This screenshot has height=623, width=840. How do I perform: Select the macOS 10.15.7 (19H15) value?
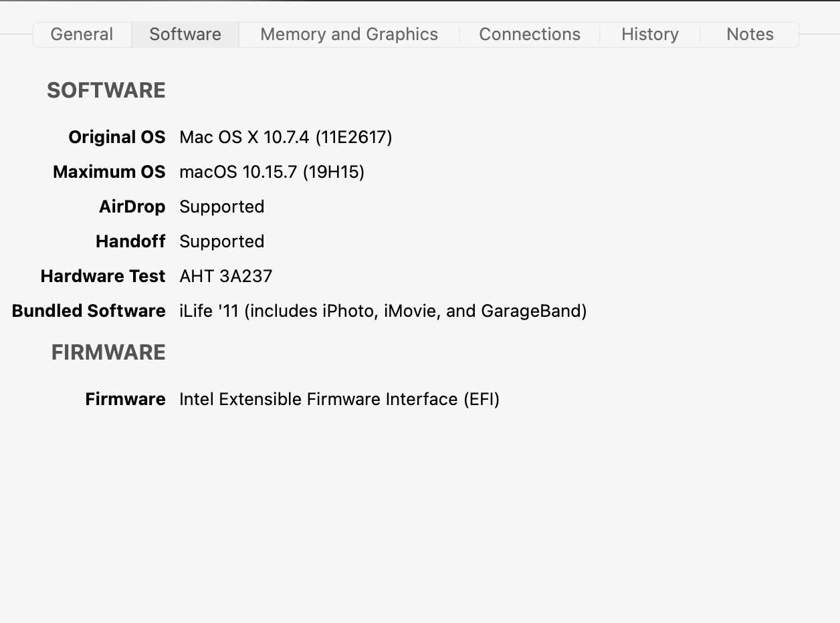[272, 172]
